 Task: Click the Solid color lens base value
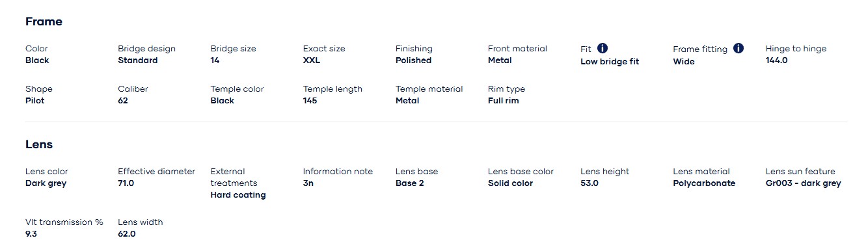coord(511,183)
